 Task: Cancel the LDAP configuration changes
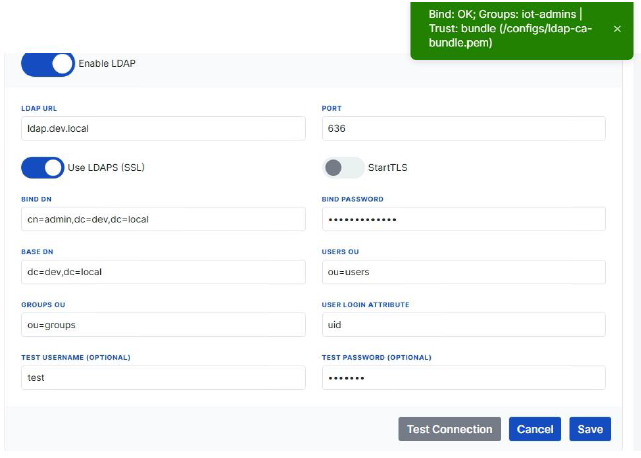pyautogui.click(x=535, y=429)
